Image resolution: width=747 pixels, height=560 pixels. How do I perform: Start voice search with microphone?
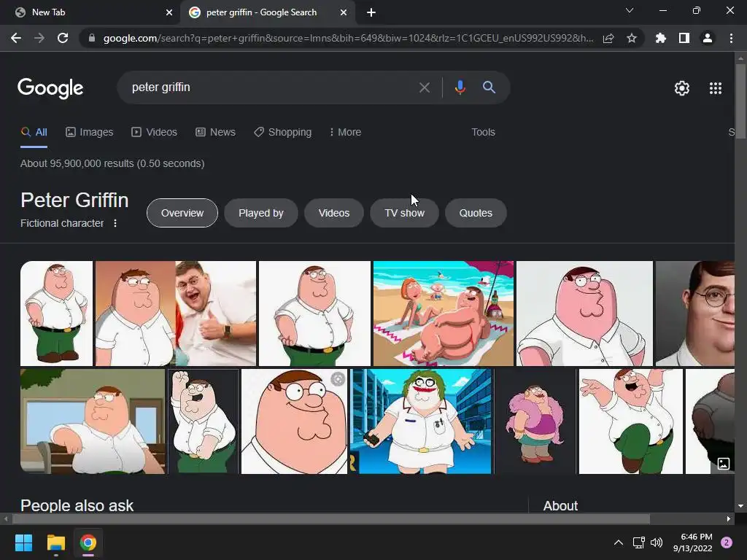pyautogui.click(x=460, y=87)
